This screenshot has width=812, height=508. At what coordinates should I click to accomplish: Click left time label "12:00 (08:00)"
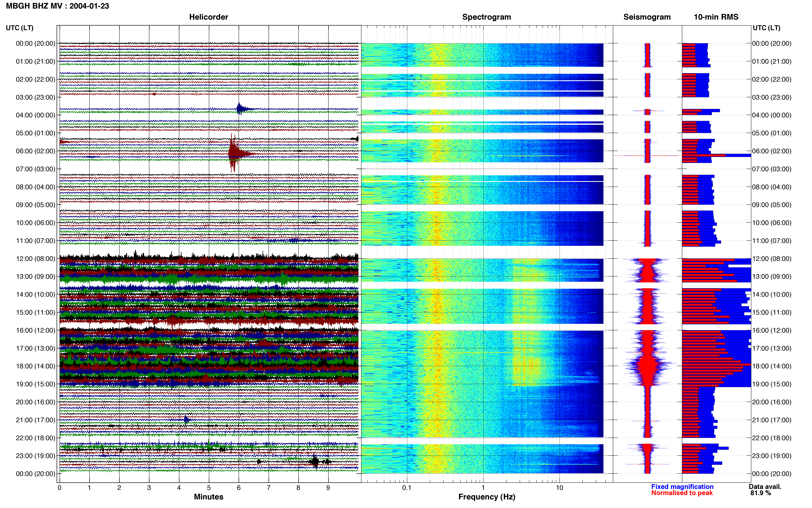pos(36,259)
